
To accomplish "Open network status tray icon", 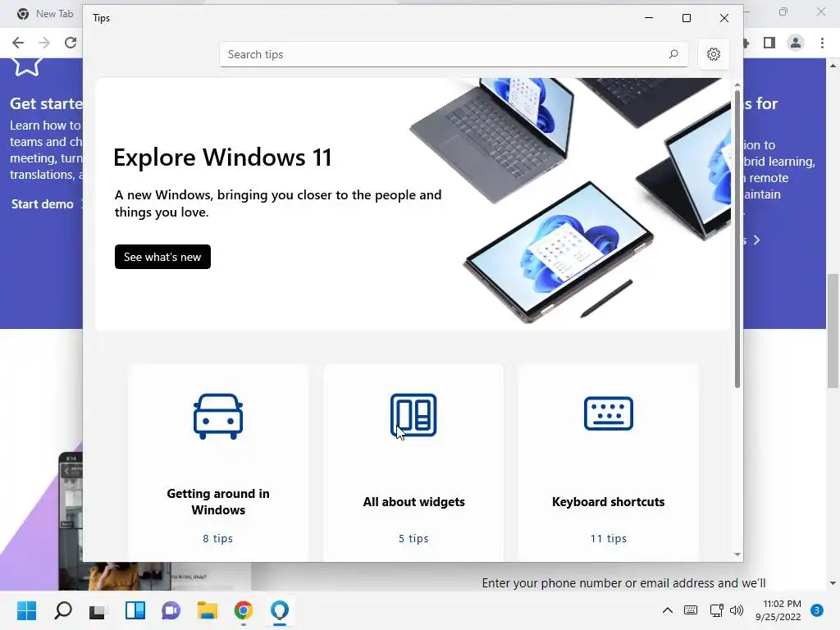I will point(716,610).
